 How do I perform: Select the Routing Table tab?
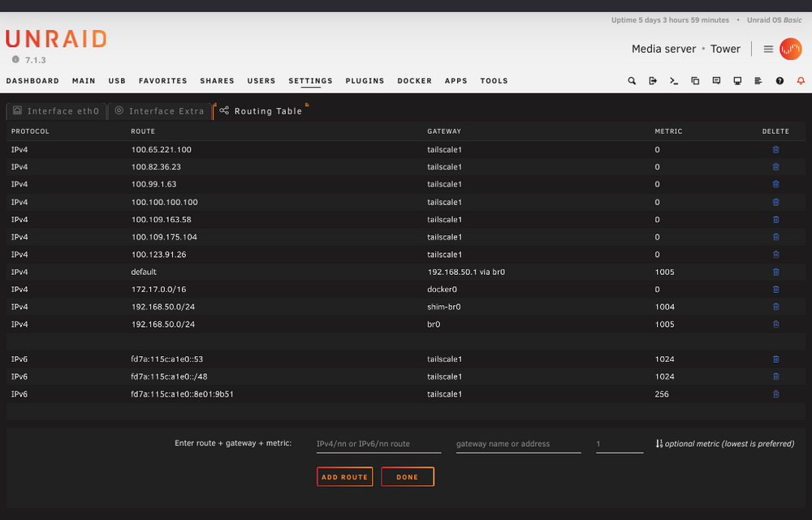pos(261,110)
